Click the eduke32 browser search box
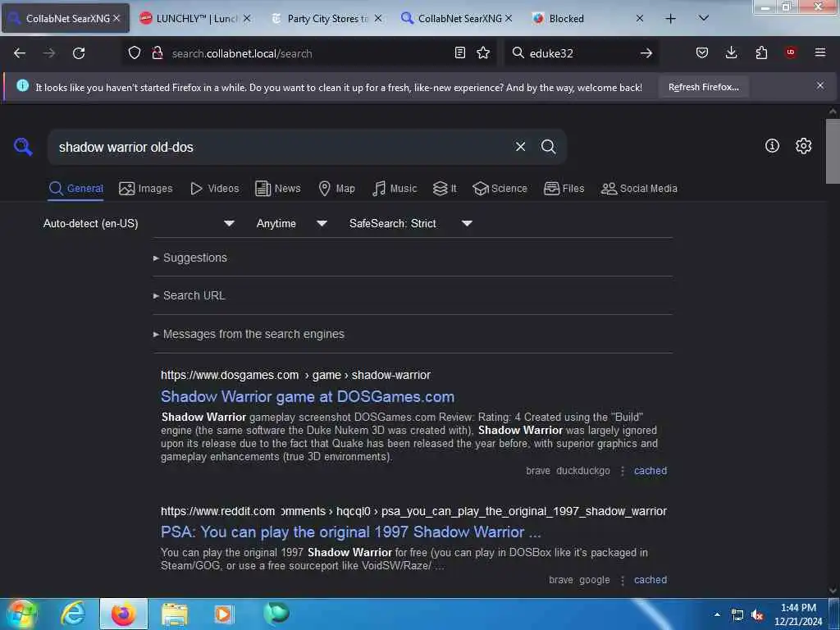 pos(582,53)
